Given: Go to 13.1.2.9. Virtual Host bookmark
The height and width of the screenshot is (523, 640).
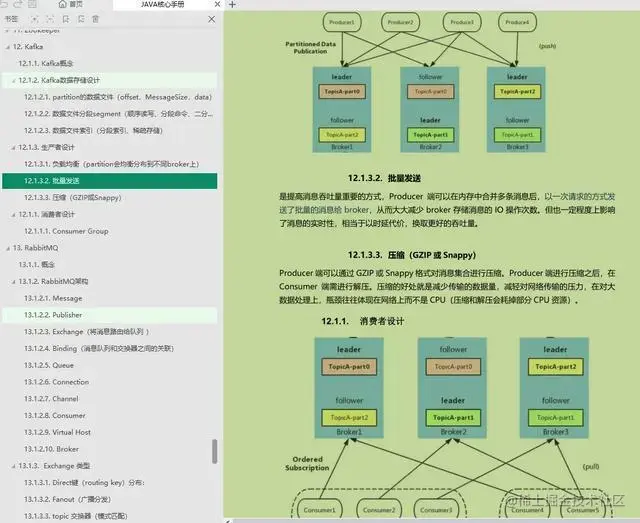Looking at the screenshot, I should point(57,432).
